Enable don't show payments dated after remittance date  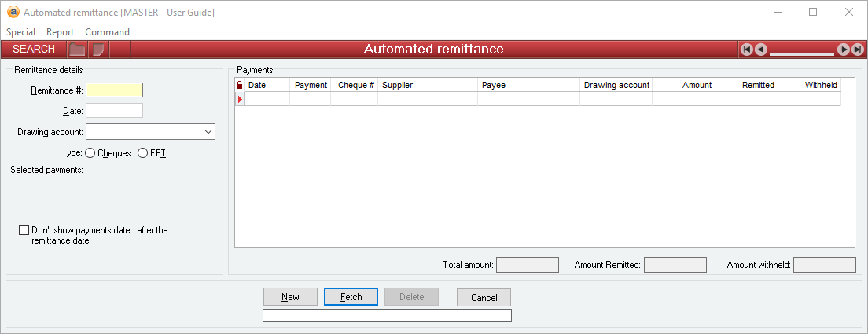tap(24, 230)
